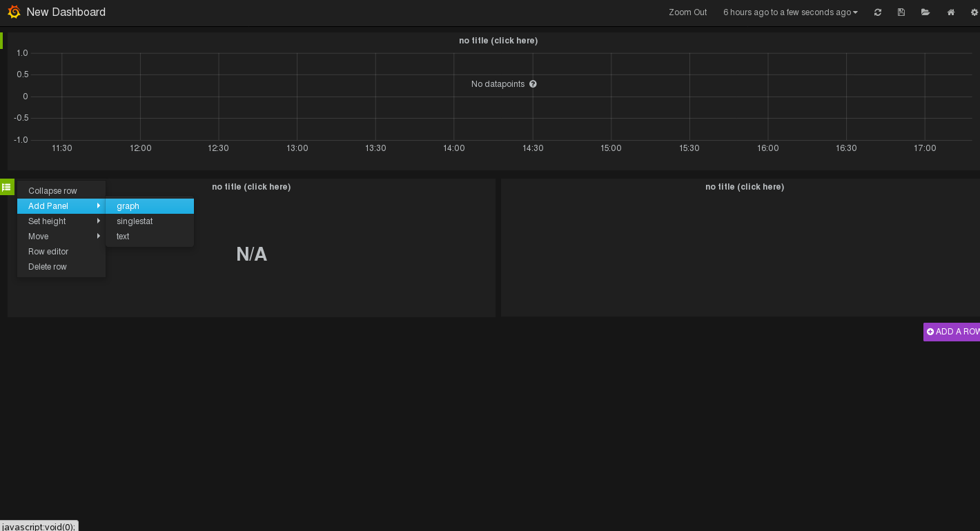
Task: Click the green row menu icon
Action: (x=7, y=187)
